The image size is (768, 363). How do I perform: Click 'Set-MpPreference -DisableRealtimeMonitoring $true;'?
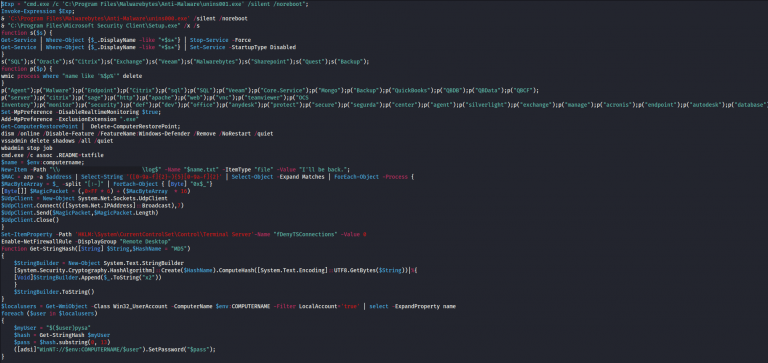80,112
